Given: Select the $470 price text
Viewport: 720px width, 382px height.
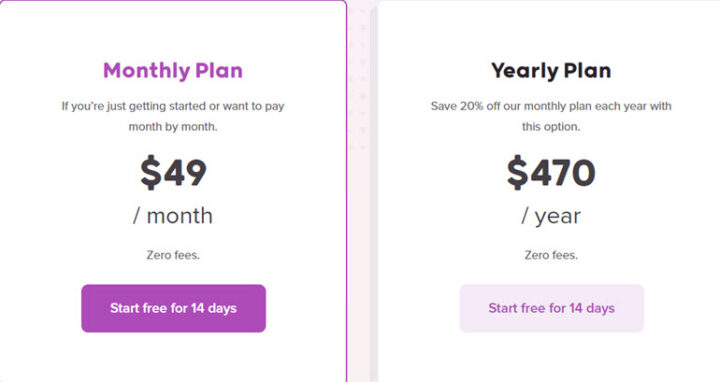Looking at the screenshot, I should (x=551, y=173).
